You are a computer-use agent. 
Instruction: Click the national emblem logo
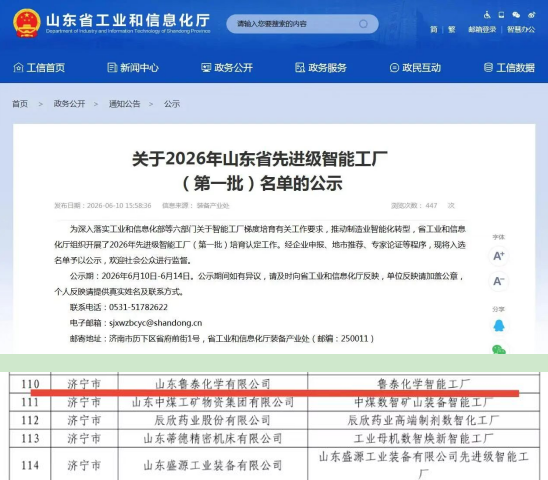tap(27, 23)
